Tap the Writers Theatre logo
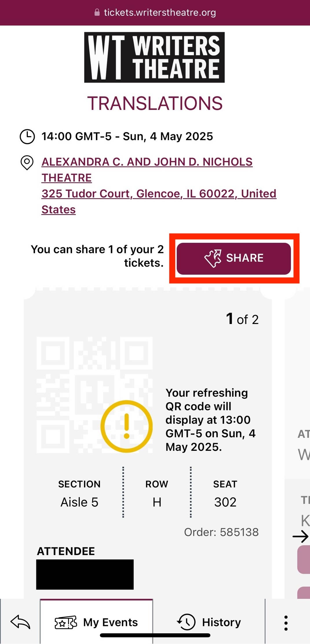 point(154,57)
